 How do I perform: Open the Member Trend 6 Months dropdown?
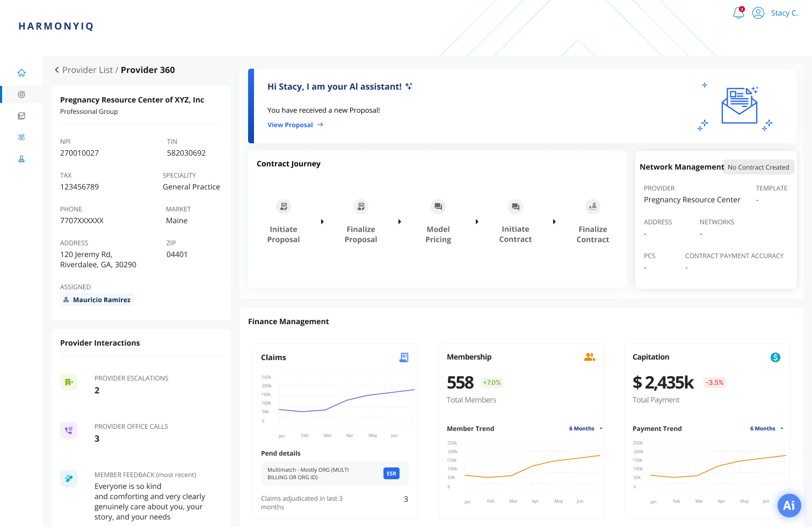[586, 428]
